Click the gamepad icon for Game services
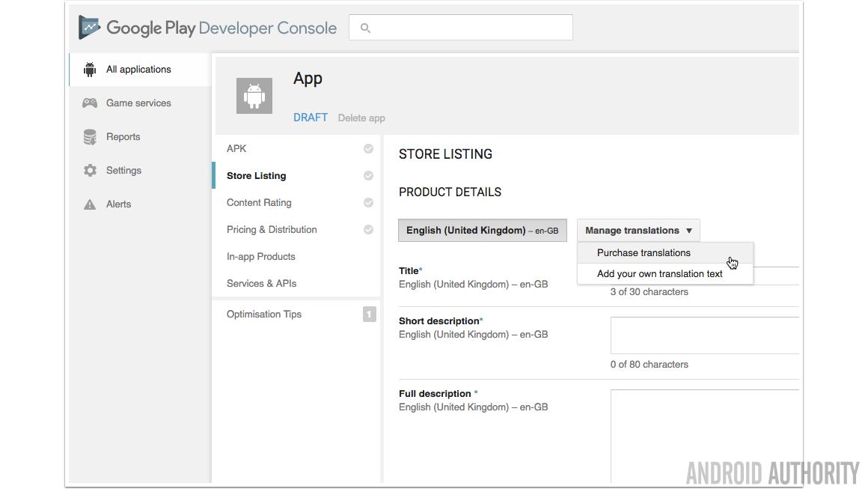The height and width of the screenshot is (489, 868). tap(90, 103)
